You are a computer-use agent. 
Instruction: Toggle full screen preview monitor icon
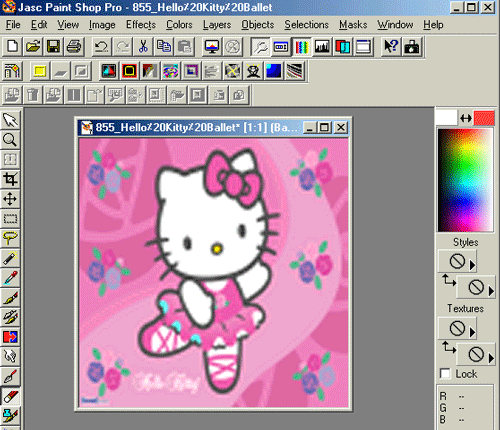(212, 46)
